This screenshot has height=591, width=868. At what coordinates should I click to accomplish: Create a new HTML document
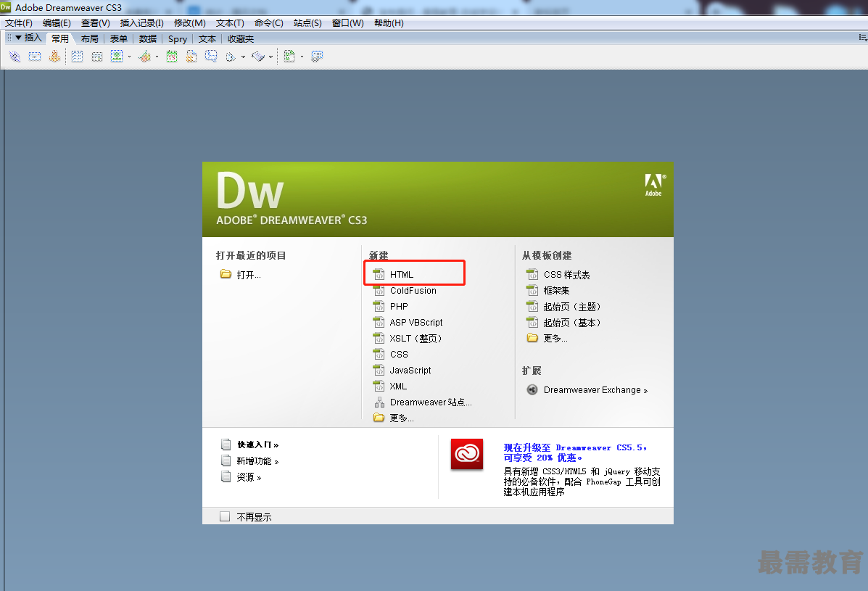[401, 275]
